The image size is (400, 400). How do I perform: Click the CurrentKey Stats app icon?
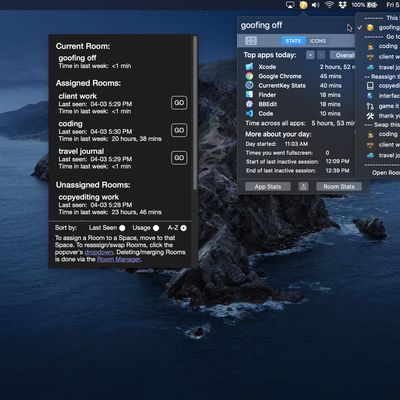249,85
